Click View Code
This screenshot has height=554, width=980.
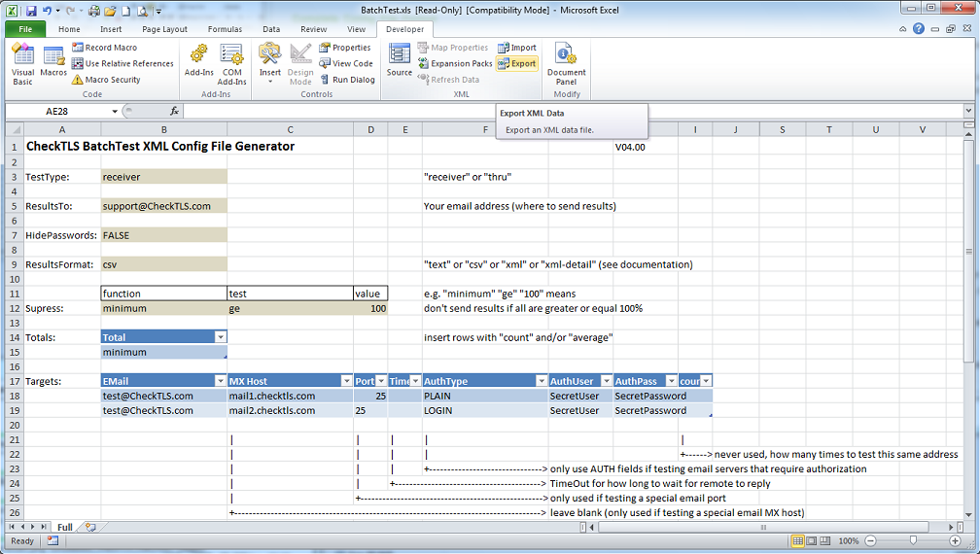pyautogui.click(x=346, y=64)
